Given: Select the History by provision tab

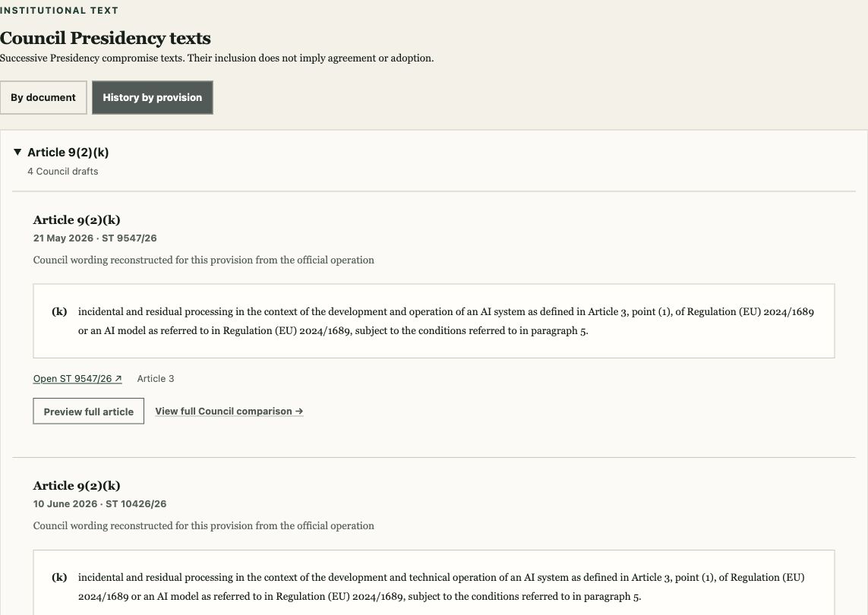Looking at the screenshot, I should (152, 97).
